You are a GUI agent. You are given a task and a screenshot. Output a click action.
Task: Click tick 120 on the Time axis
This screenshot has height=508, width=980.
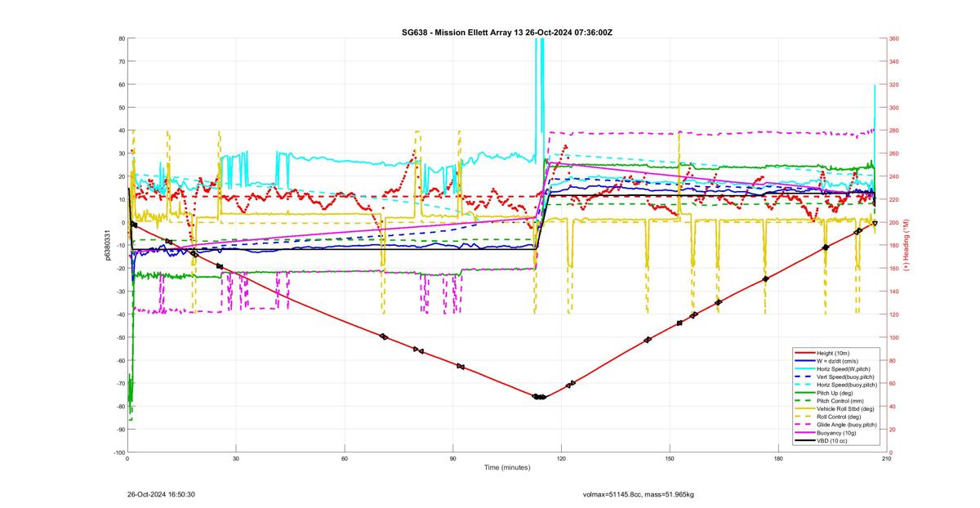point(561,459)
